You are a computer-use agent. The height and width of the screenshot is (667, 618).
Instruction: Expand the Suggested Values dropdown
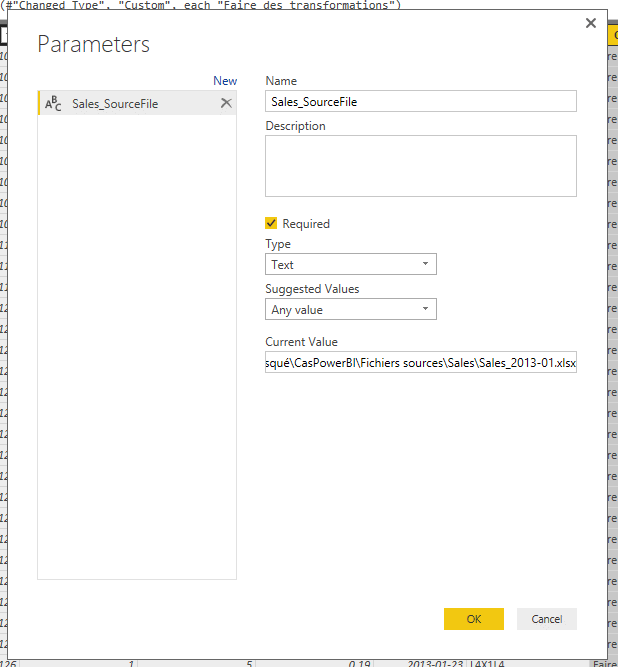tap(350, 310)
